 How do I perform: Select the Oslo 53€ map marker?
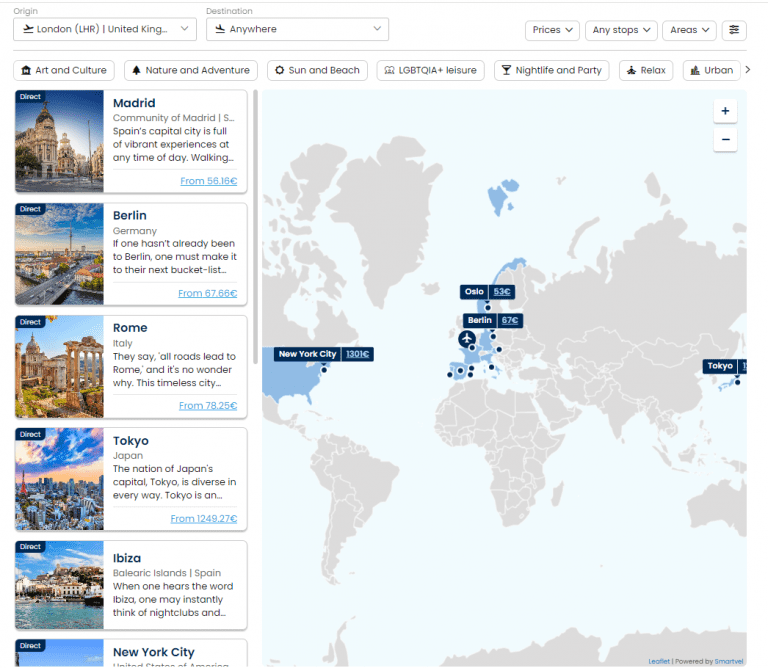[487, 292]
